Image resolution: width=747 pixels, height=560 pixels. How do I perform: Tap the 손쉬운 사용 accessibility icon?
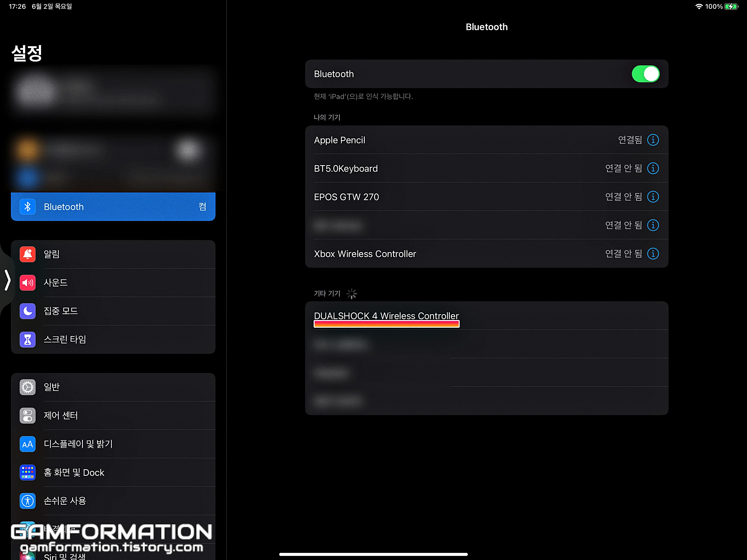28,501
